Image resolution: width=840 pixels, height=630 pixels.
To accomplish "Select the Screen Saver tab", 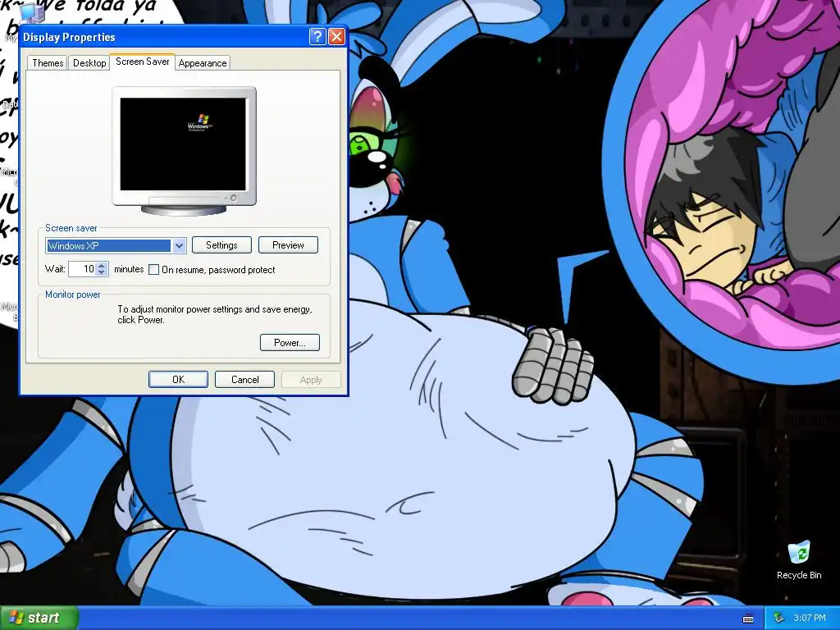I will point(143,62).
